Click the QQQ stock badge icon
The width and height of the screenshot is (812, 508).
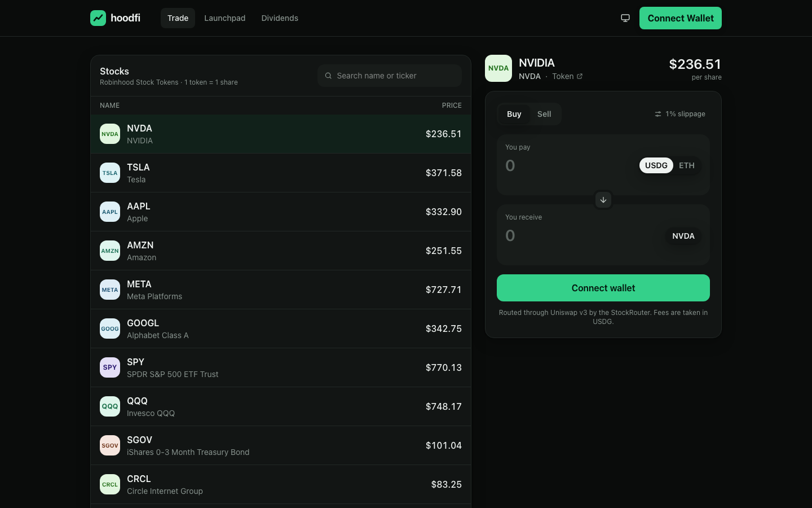[x=110, y=406]
